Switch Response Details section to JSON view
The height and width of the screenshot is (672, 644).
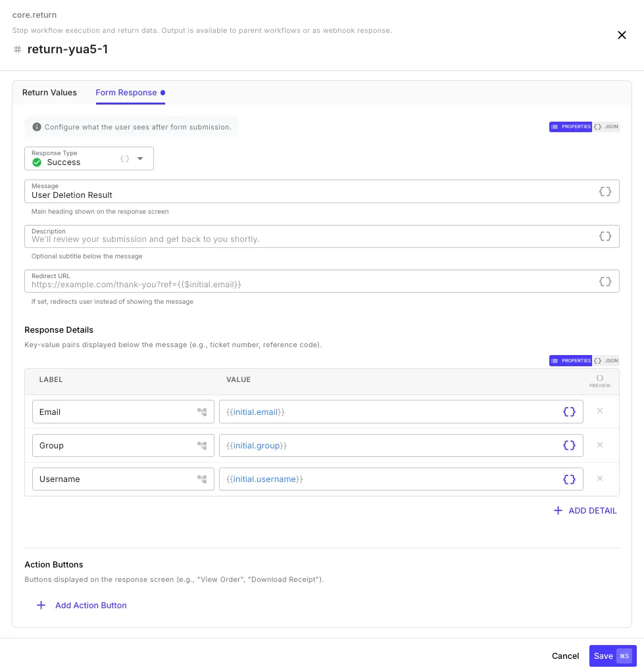click(605, 360)
